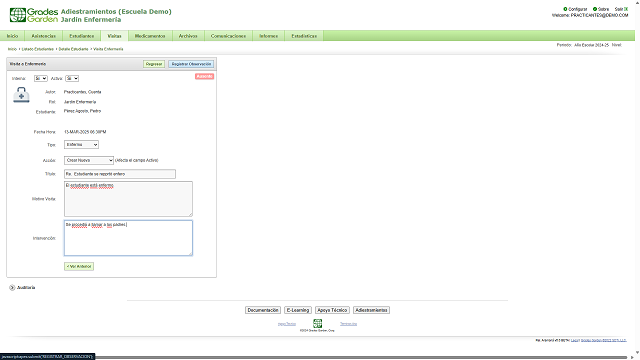Open the Estudiantes tab
The width and height of the screenshot is (640, 360).
click(82, 36)
